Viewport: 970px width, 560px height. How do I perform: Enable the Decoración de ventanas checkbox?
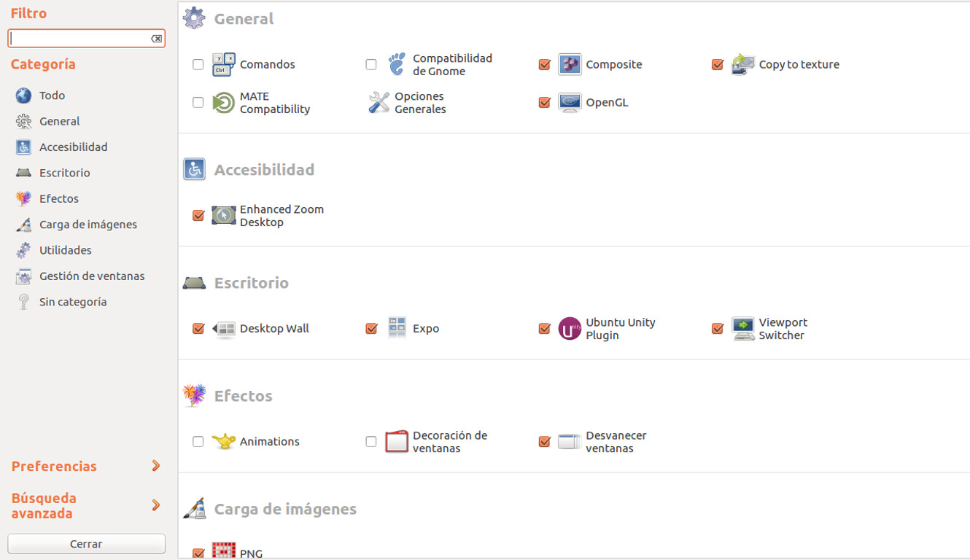tap(371, 441)
